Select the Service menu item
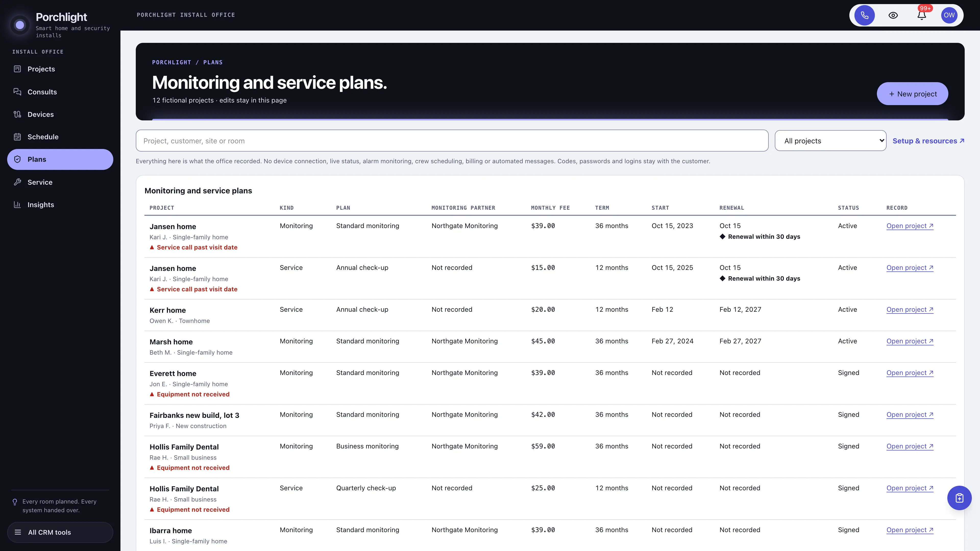 coord(60,182)
